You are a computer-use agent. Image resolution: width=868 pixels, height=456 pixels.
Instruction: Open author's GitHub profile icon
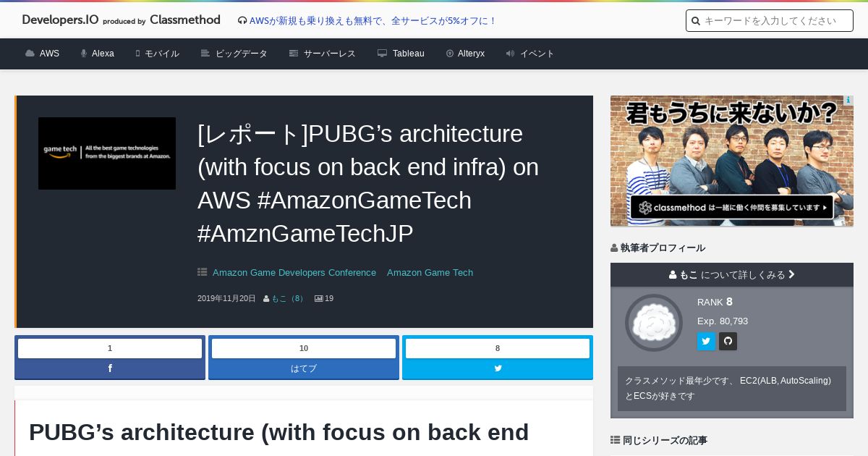pos(728,342)
